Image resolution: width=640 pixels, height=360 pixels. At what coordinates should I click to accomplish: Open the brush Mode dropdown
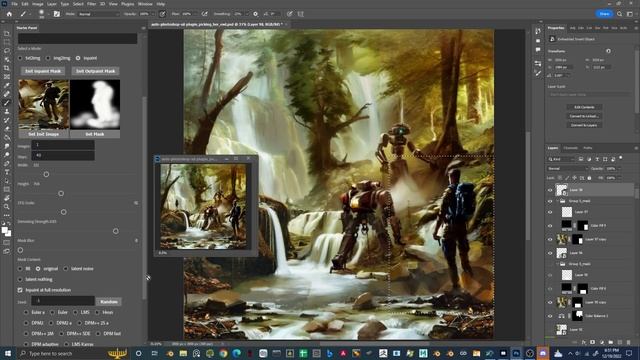pos(98,14)
